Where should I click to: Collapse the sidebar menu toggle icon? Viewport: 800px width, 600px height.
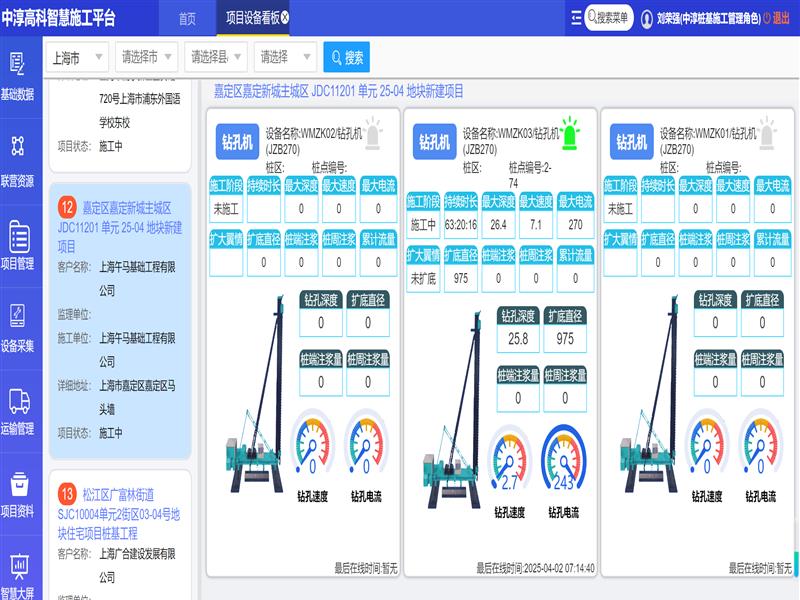pyautogui.click(x=575, y=18)
